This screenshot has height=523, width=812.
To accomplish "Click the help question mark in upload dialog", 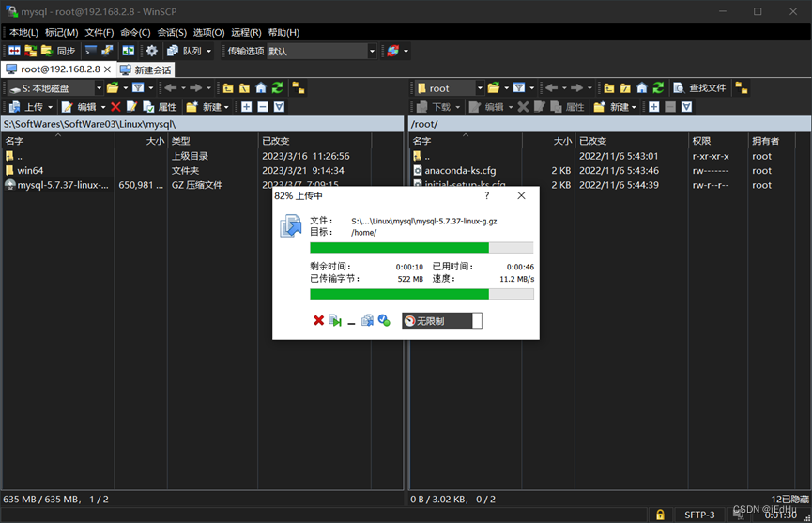I will point(487,195).
